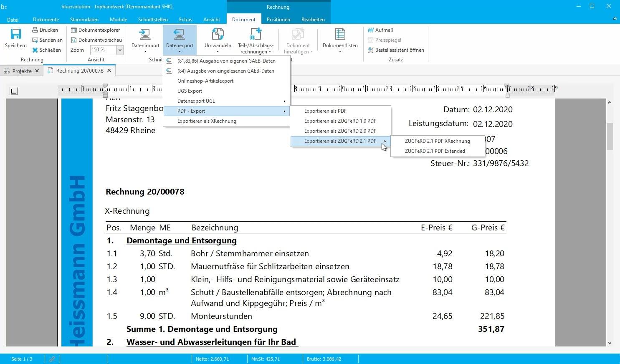This screenshot has height=364, width=620.
Task: Click the vertical scrollbar thumb
Action: tap(610, 136)
